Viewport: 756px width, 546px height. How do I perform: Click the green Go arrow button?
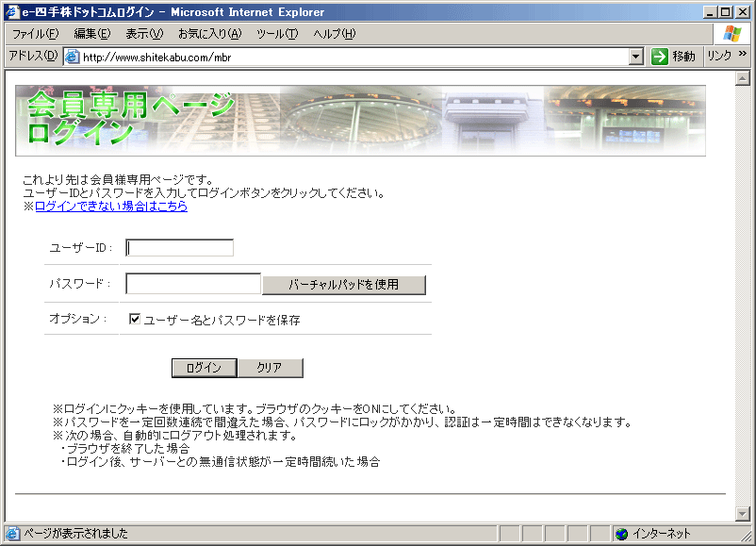pos(660,57)
